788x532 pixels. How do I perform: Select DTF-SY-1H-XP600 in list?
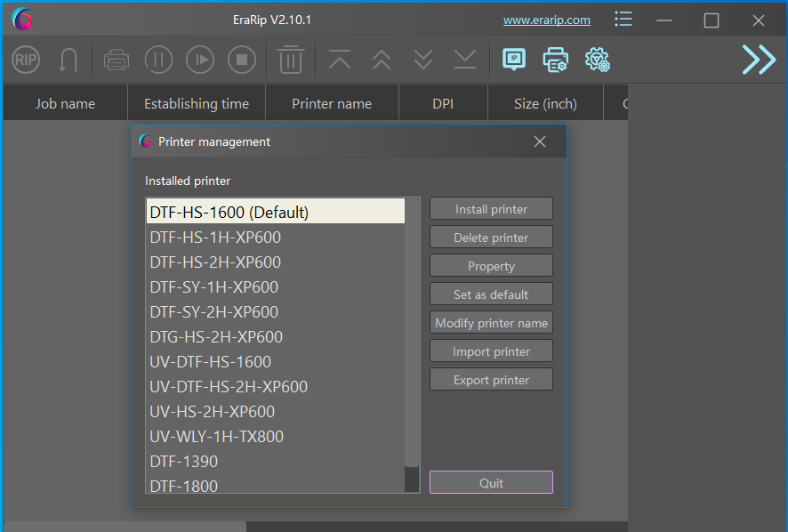pos(276,286)
